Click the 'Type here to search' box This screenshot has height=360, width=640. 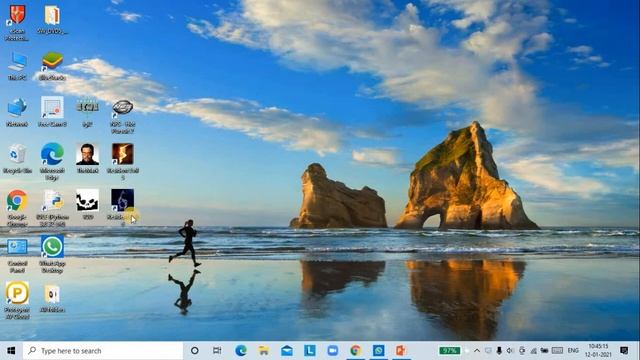tap(103, 351)
